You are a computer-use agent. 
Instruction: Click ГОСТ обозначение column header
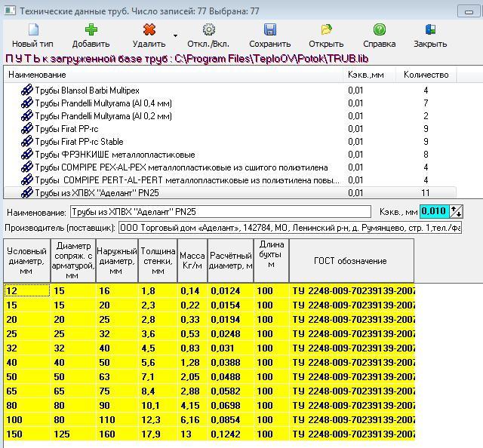(x=352, y=260)
